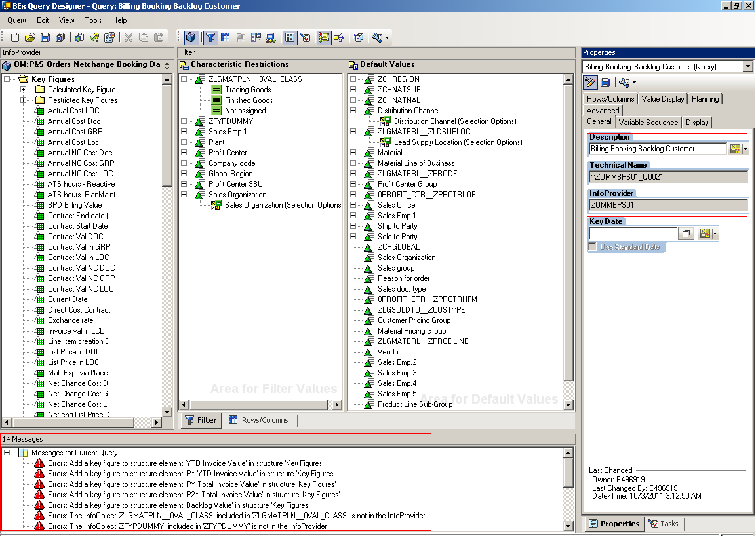Click the Save Query disk icon
This screenshot has height=536, width=756.
click(x=45, y=37)
